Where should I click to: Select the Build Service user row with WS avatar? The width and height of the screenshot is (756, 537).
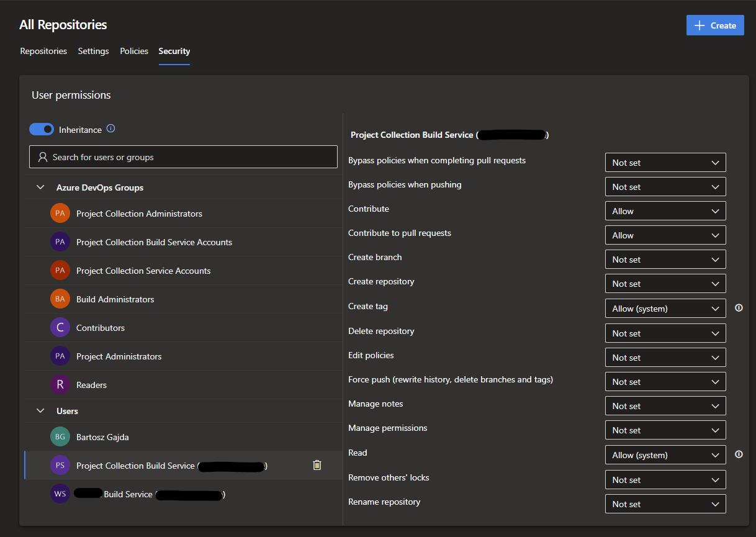[x=182, y=494]
